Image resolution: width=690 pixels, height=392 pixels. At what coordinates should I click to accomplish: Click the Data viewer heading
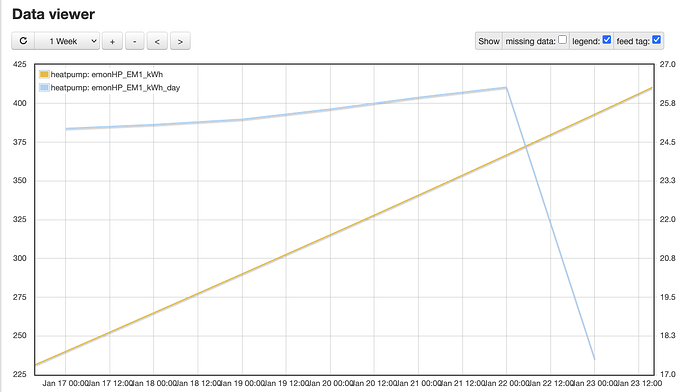(53, 14)
